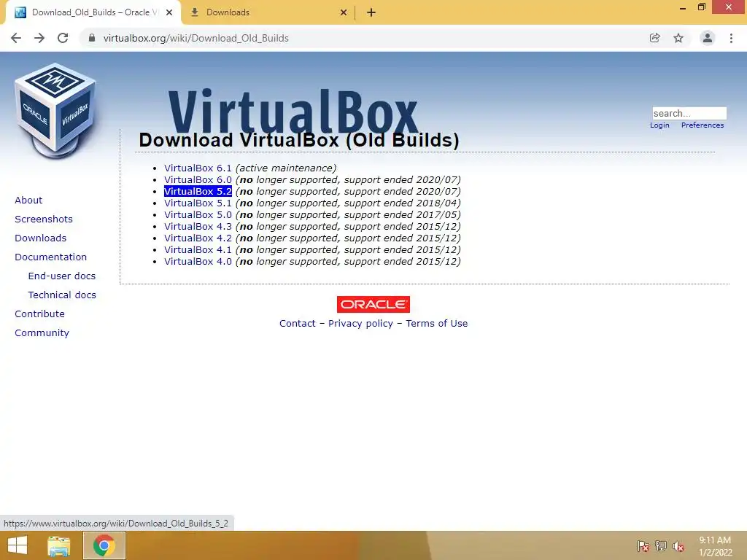This screenshot has width=747, height=560.
Task: Click the red Oracle logo
Action: pyautogui.click(x=373, y=304)
